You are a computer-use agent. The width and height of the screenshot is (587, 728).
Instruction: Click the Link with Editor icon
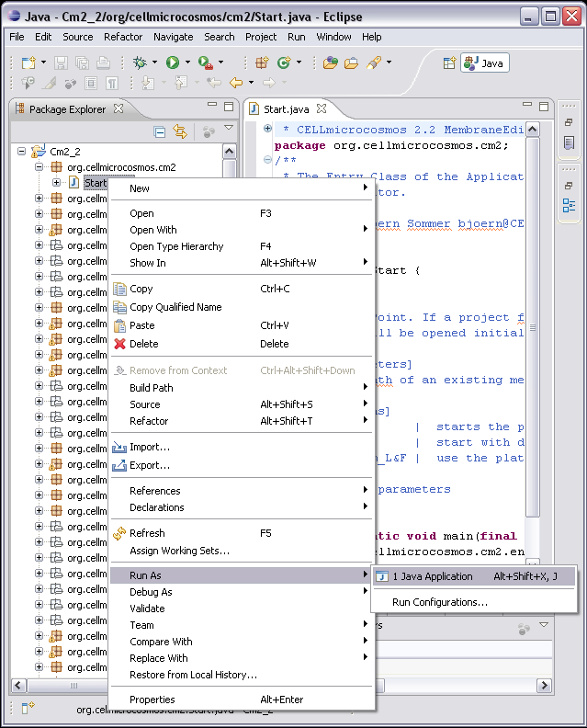point(180,131)
